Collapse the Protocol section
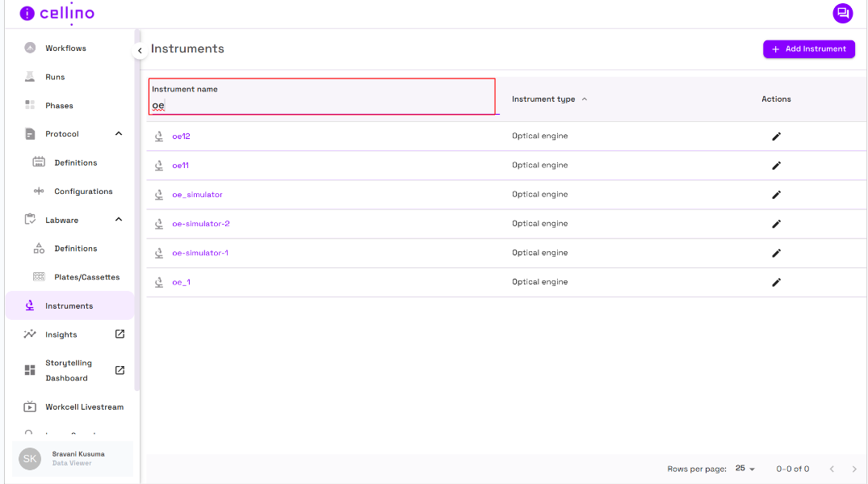Screen dimensions: 868x484 coord(119,134)
